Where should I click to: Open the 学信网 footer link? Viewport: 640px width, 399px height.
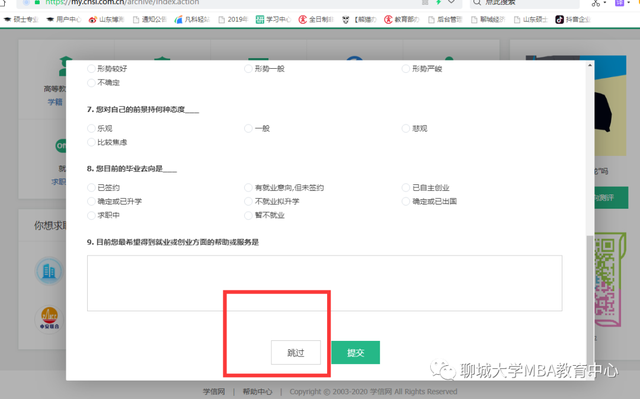pos(214,392)
